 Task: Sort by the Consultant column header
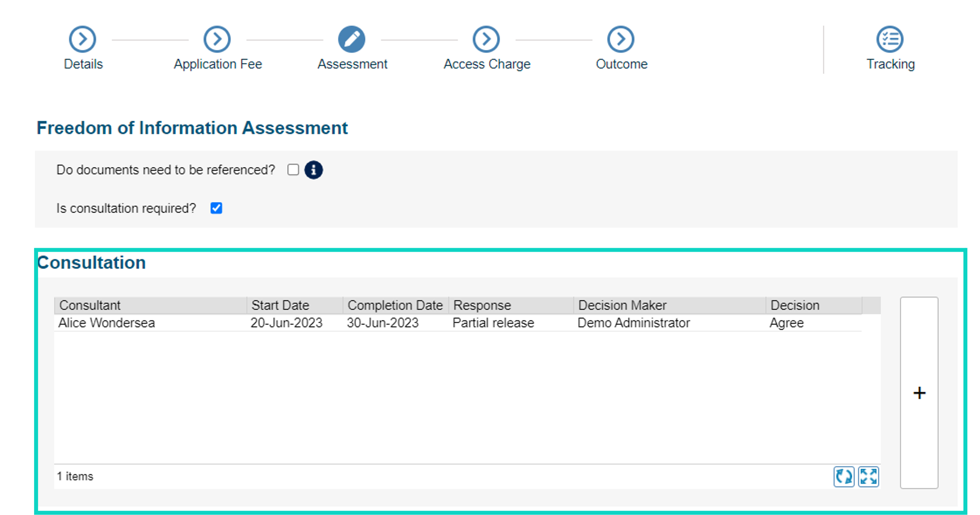point(151,305)
